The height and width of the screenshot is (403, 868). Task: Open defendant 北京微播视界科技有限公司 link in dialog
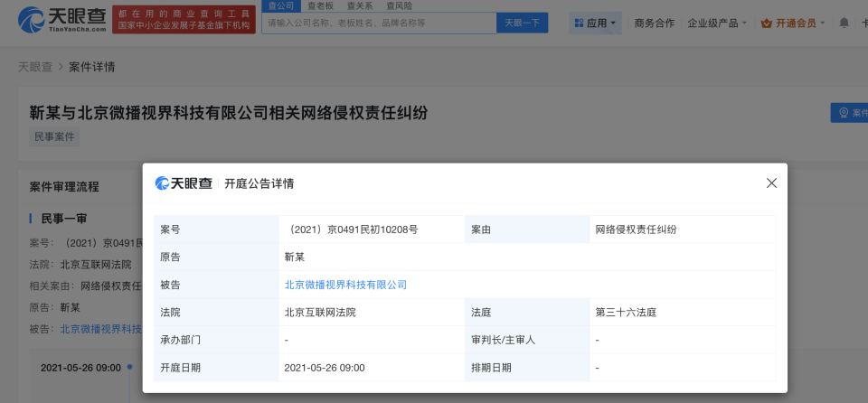click(345, 286)
